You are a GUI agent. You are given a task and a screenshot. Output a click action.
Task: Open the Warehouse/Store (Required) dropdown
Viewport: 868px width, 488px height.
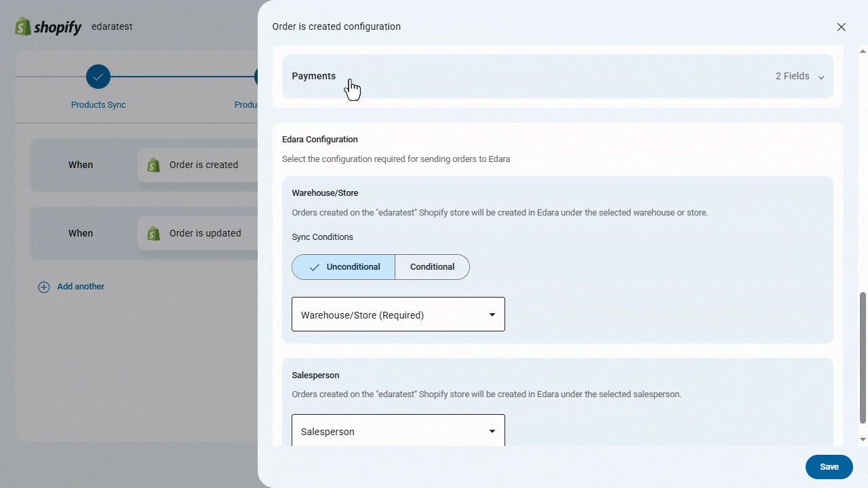coord(398,314)
